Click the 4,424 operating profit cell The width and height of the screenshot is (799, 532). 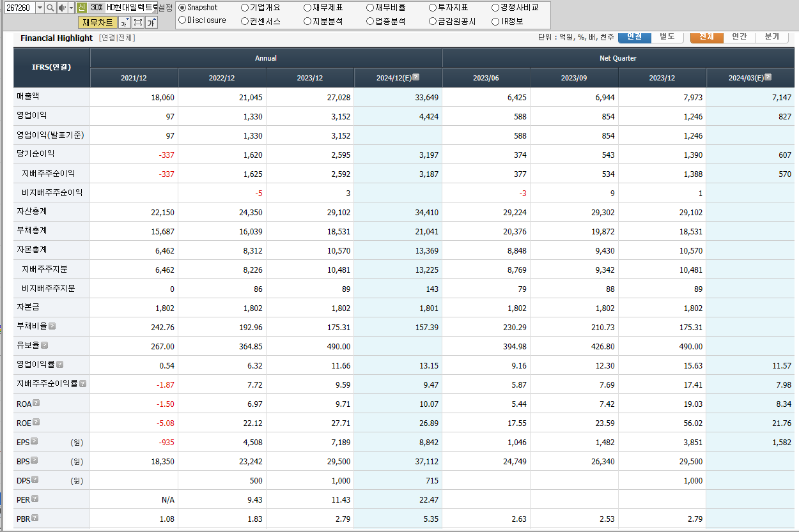pos(399,116)
